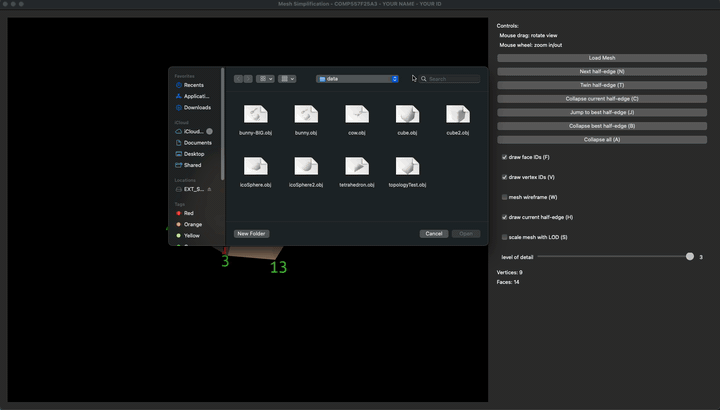Toggle draw face IDs (F) checkbox

(504, 157)
